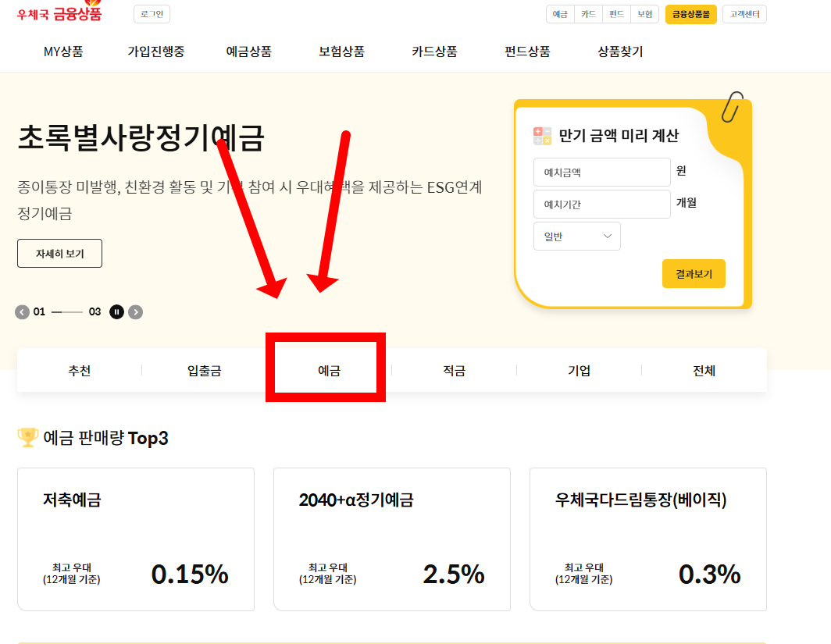Click the 만기 금액 미리 계산 heading
831x644 pixels.
click(619, 136)
